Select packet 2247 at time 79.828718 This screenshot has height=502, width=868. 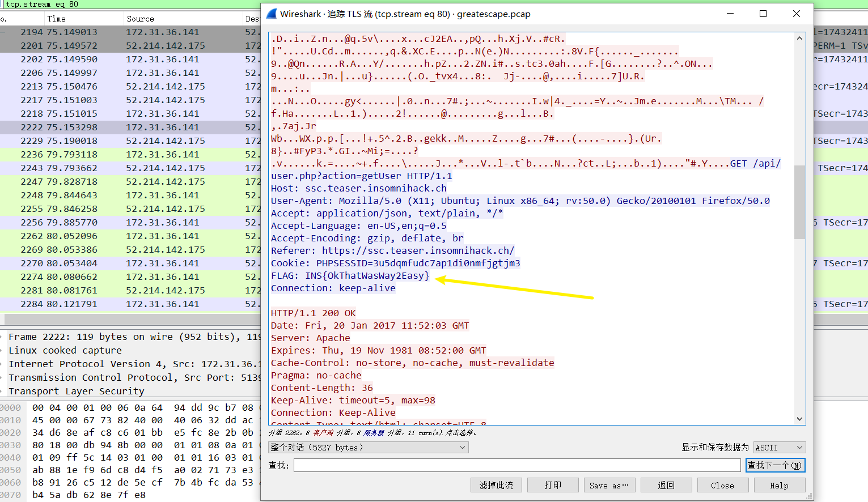pos(130,181)
